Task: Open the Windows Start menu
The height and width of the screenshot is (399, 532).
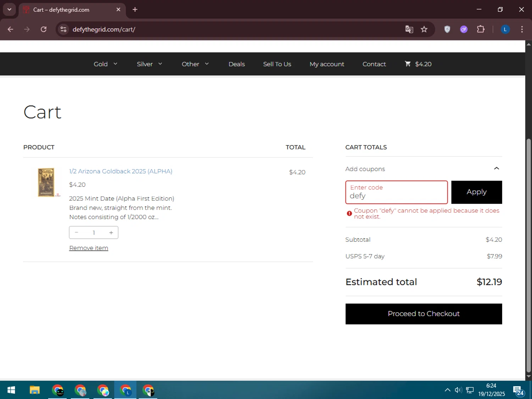Action: 11,390
